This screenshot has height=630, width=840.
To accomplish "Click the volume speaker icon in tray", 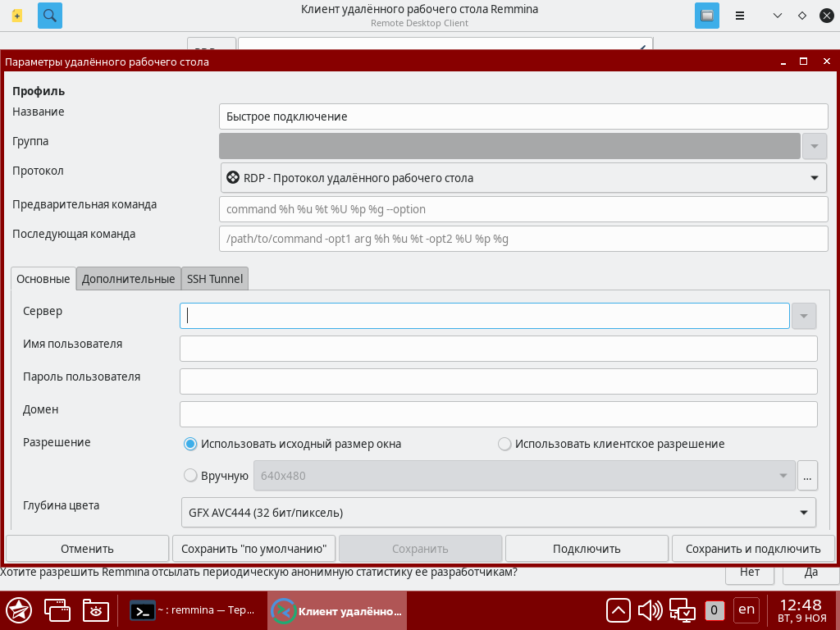I will 650,609.
